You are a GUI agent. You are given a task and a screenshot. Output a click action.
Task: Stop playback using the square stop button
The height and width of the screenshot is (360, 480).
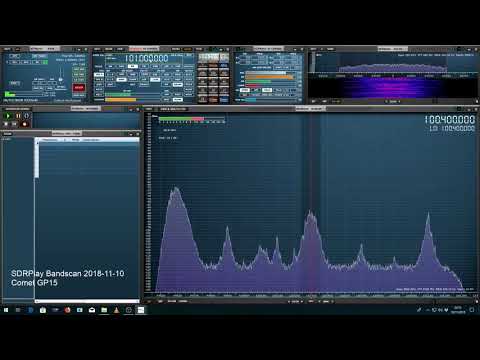[x=6, y=124]
